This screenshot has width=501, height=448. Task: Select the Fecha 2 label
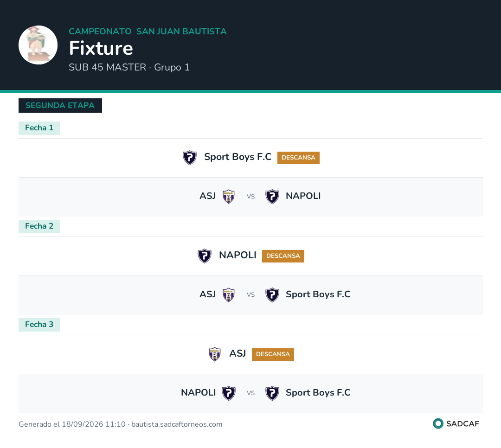pyautogui.click(x=39, y=227)
